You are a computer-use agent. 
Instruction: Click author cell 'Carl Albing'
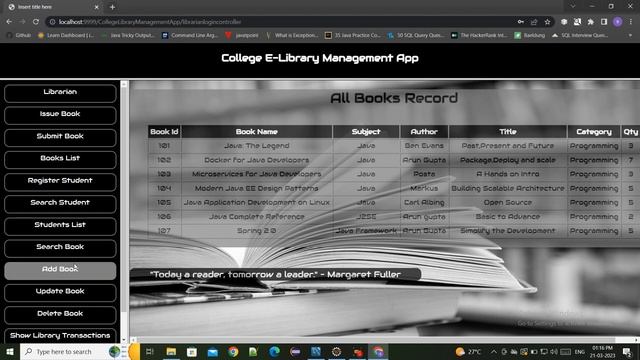[424, 202]
